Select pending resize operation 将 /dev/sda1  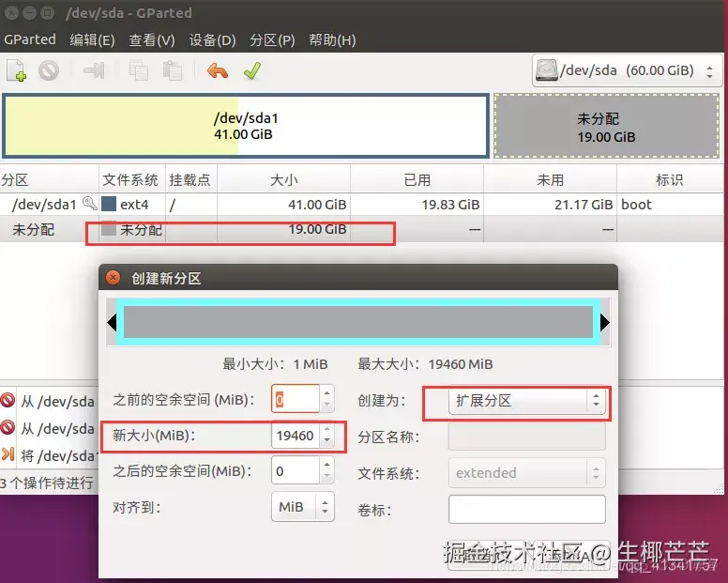[x=49, y=455]
